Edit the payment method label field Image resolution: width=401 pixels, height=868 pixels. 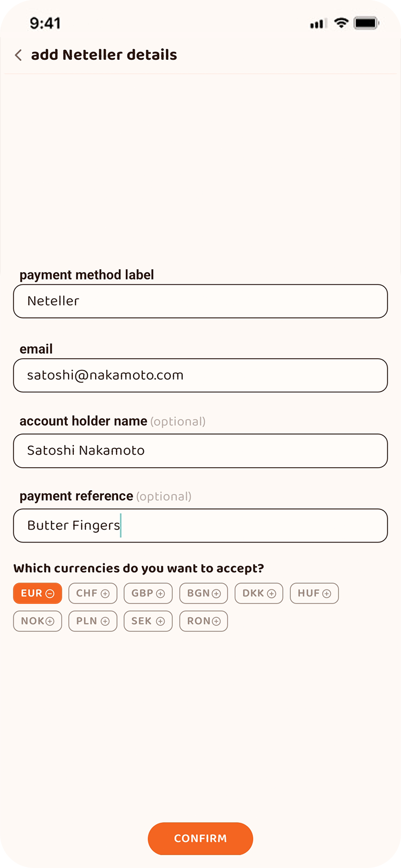tap(200, 301)
